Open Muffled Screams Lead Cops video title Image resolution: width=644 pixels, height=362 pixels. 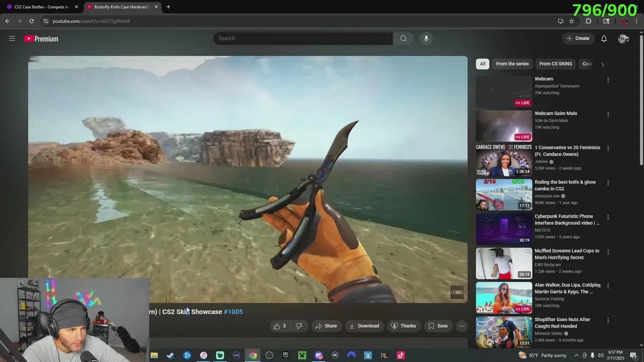567,254
